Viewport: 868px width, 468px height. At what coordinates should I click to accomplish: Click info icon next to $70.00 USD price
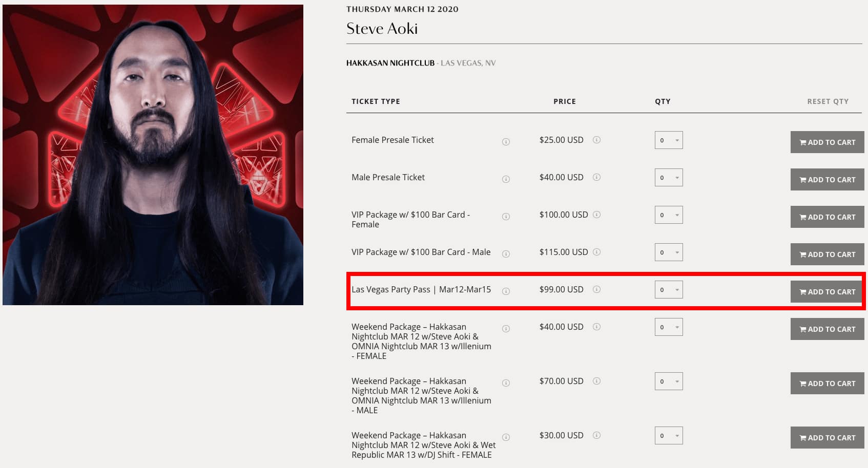(x=596, y=381)
